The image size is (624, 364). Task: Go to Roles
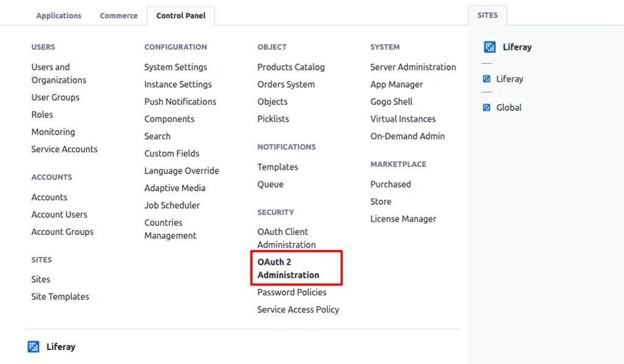click(42, 114)
